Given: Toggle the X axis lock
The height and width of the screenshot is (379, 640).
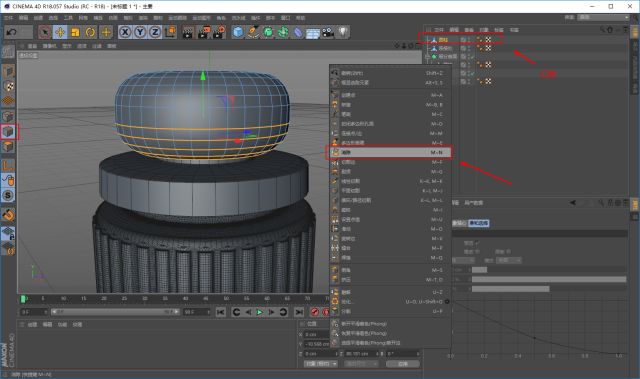Looking at the screenshot, I should [x=125, y=32].
